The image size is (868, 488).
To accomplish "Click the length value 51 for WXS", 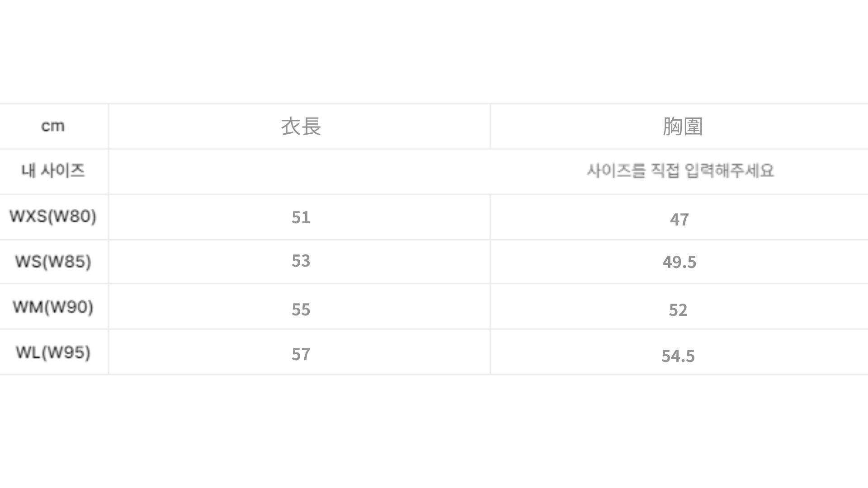I will tap(301, 217).
